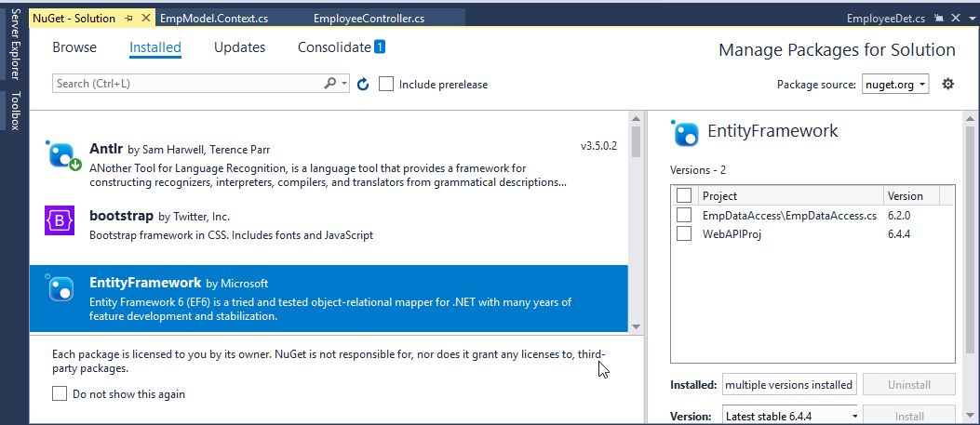980x425 pixels.
Task: Click Antlr version v3.5.0.2 text
Action: coord(598,146)
